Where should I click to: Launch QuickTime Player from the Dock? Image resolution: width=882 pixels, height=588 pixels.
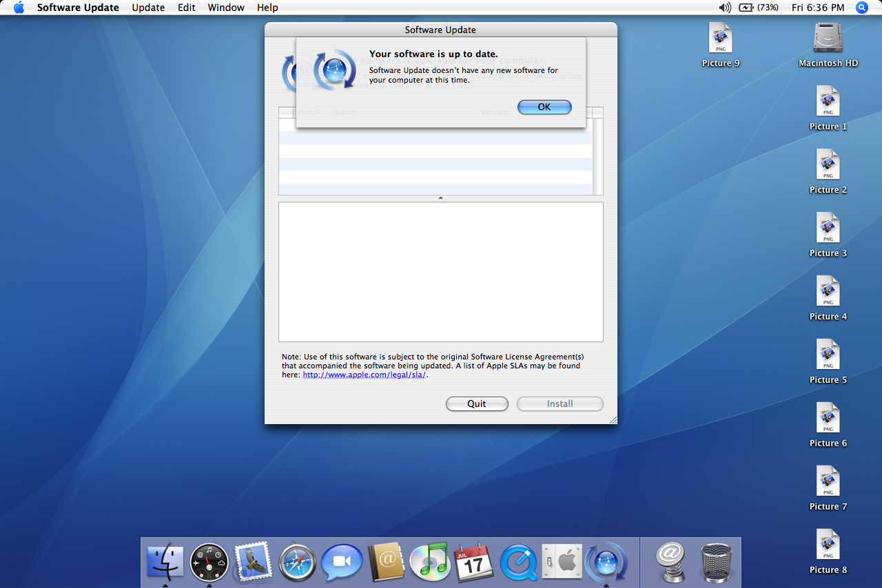(518, 562)
